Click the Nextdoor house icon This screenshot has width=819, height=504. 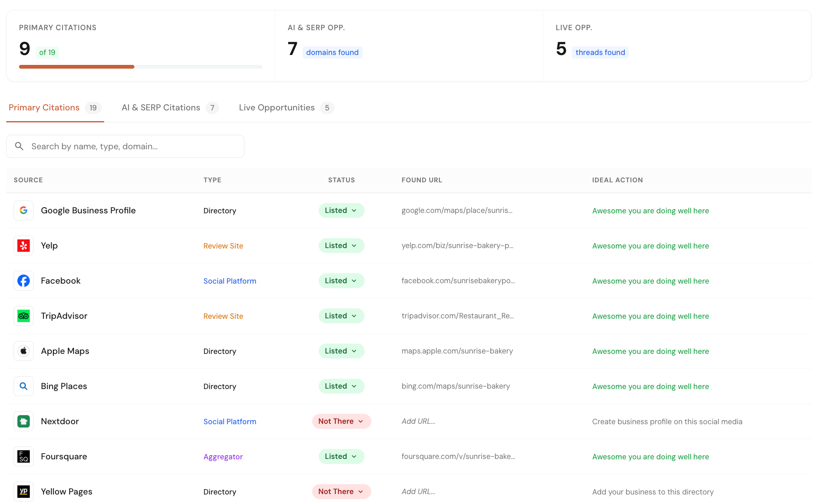[x=24, y=421]
